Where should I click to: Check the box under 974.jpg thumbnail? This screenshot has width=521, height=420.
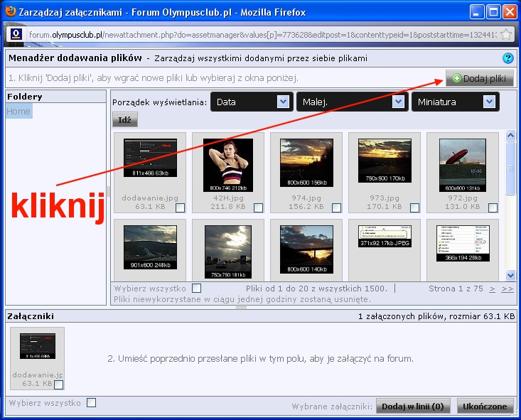[336, 208]
